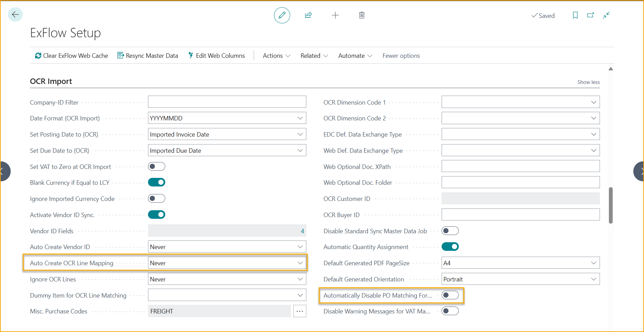
Task: Click the collapse page arrows icon
Action: (x=606, y=15)
